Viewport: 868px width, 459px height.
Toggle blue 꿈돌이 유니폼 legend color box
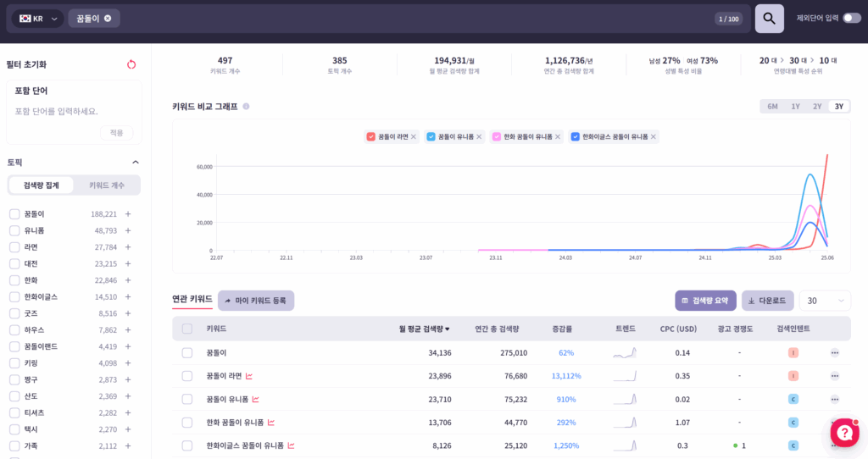click(431, 136)
